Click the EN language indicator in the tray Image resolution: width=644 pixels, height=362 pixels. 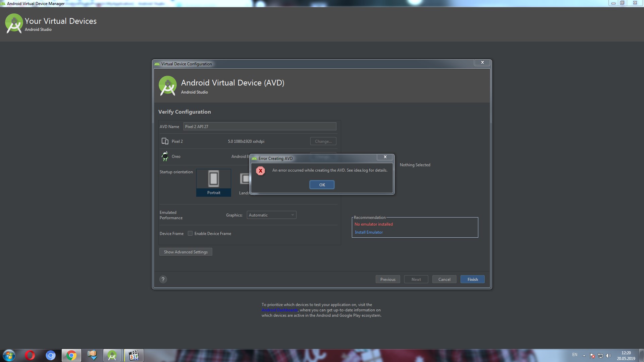pyautogui.click(x=575, y=354)
